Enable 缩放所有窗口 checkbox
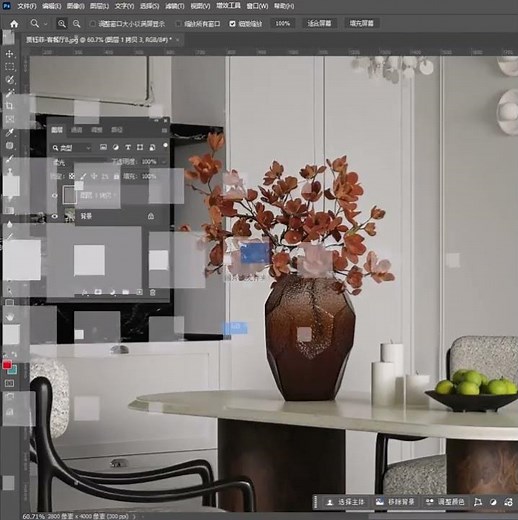The width and height of the screenshot is (518, 520). coord(179,24)
